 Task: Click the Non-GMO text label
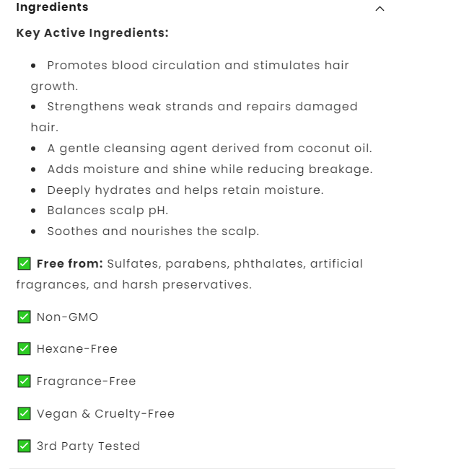click(x=67, y=317)
